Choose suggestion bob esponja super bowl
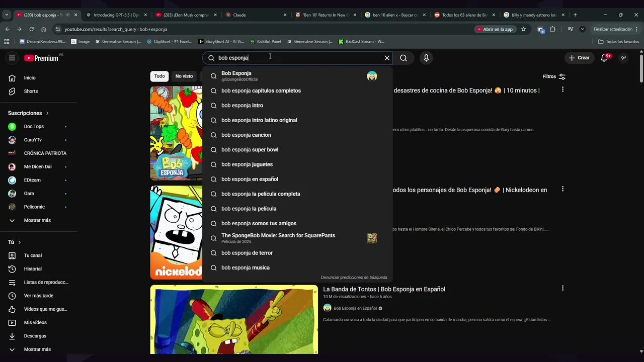The image size is (644, 362). click(x=297, y=150)
